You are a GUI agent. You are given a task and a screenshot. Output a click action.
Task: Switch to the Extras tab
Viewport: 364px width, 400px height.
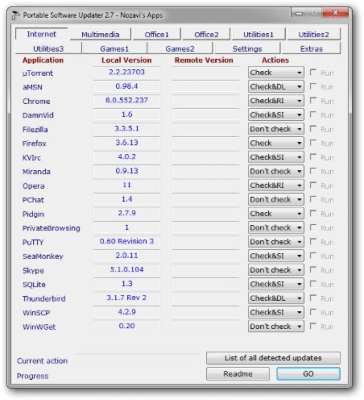coord(311,49)
